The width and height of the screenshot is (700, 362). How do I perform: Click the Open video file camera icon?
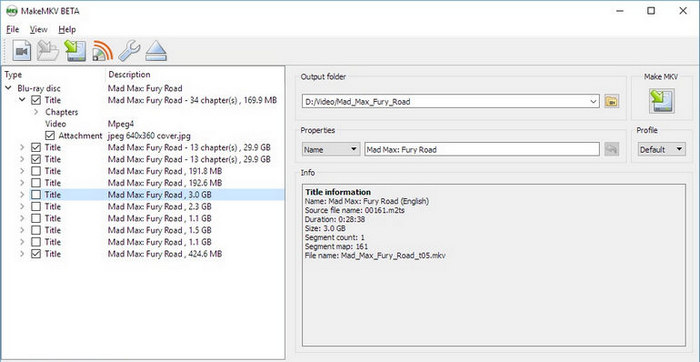point(21,50)
